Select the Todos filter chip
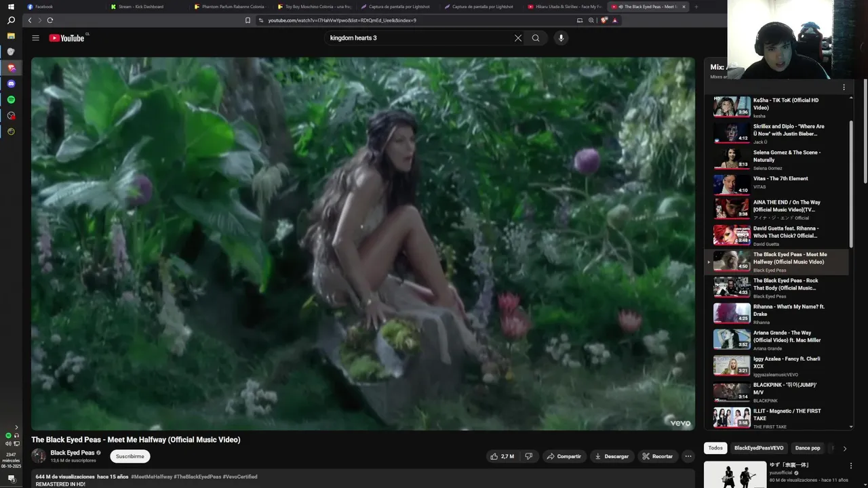The width and height of the screenshot is (868, 488). point(715,448)
